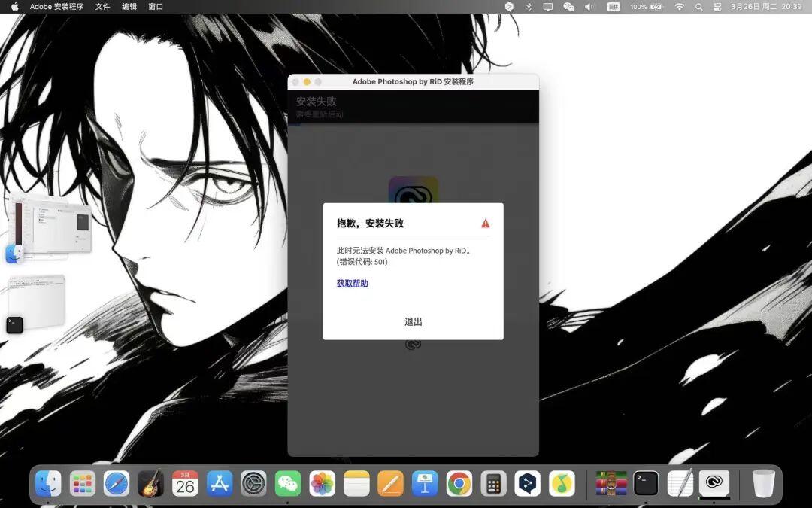Open the 编辑 menu
The height and width of the screenshot is (508, 812).
(x=129, y=7)
